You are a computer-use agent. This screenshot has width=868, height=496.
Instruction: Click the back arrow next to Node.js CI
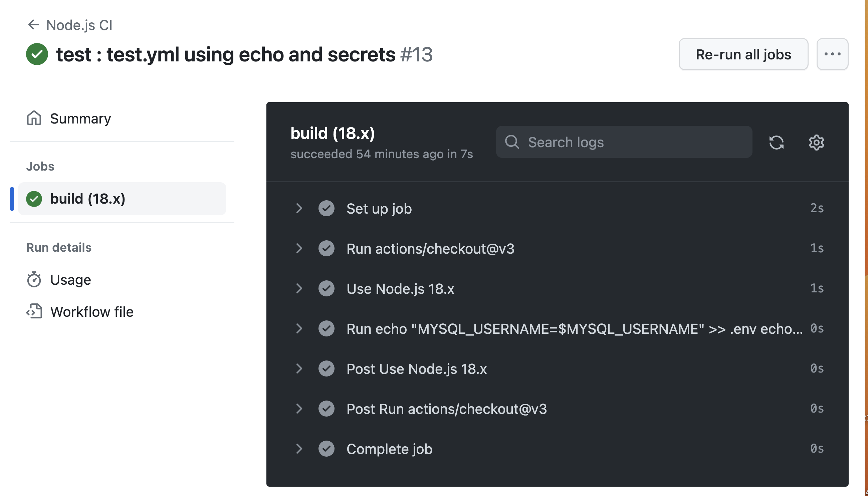[33, 24]
